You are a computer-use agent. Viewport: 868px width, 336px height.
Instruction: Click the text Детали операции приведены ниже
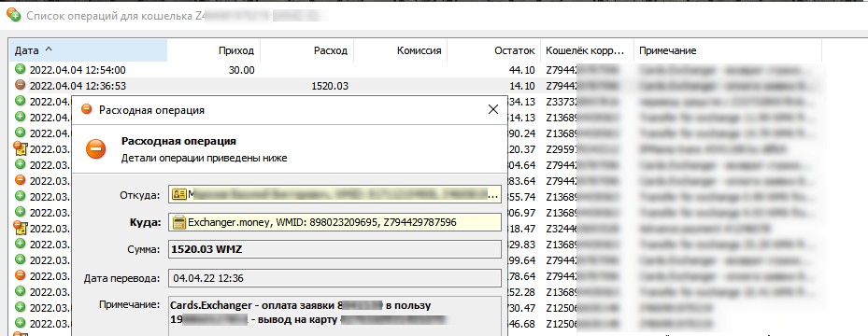(x=205, y=158)
